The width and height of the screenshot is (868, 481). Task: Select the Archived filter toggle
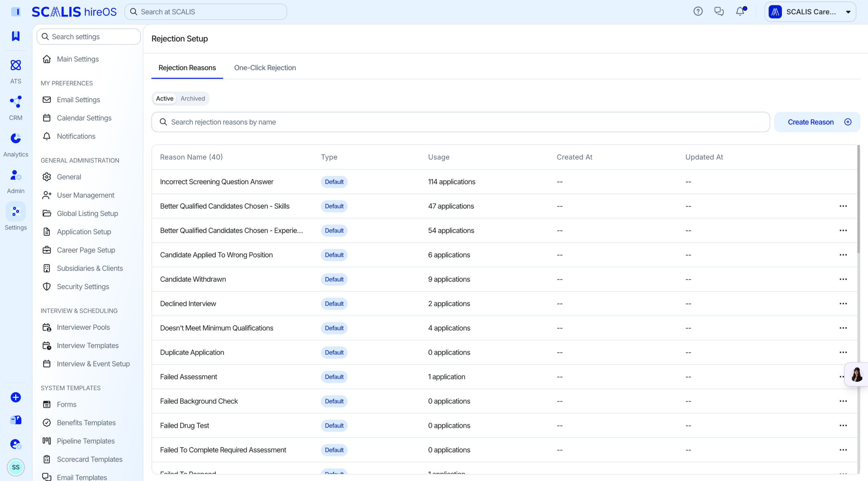[x=192, y=99]
